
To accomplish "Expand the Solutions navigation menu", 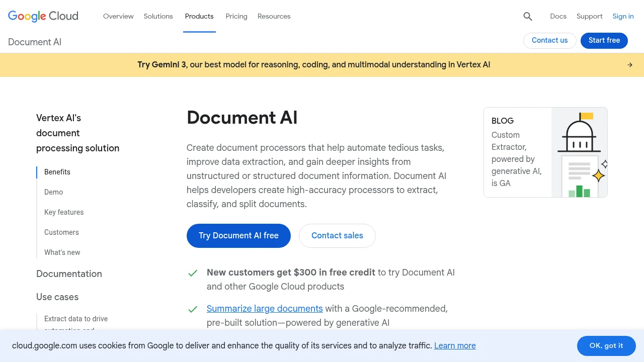I will coord(158,16).
